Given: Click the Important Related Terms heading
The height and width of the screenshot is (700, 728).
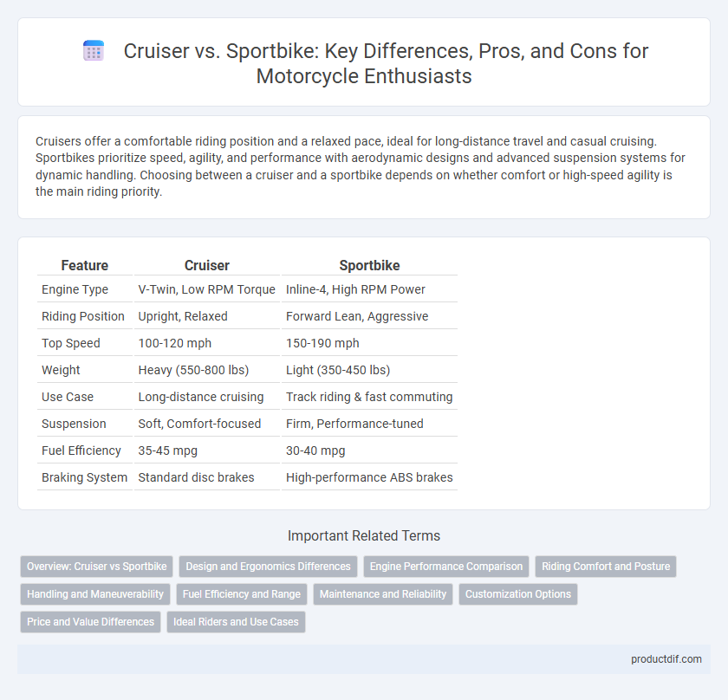Looking at the screenshot, I should [364, 535].
